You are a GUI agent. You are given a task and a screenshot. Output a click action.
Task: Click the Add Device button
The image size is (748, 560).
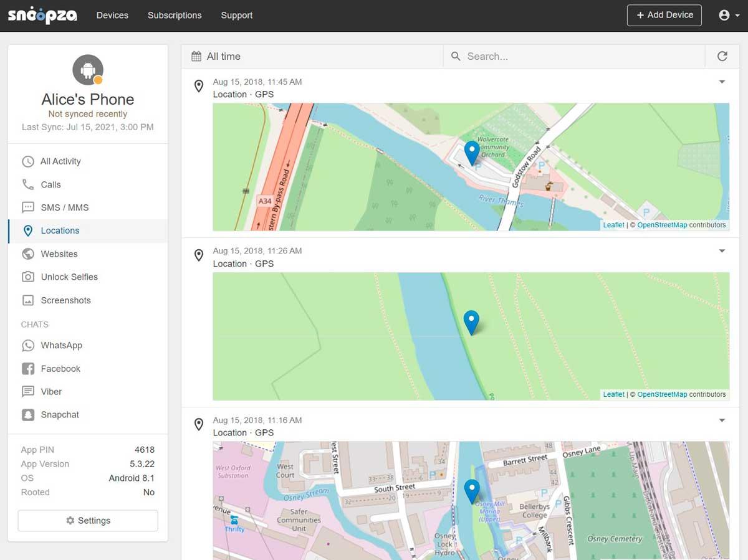(664, 15)
